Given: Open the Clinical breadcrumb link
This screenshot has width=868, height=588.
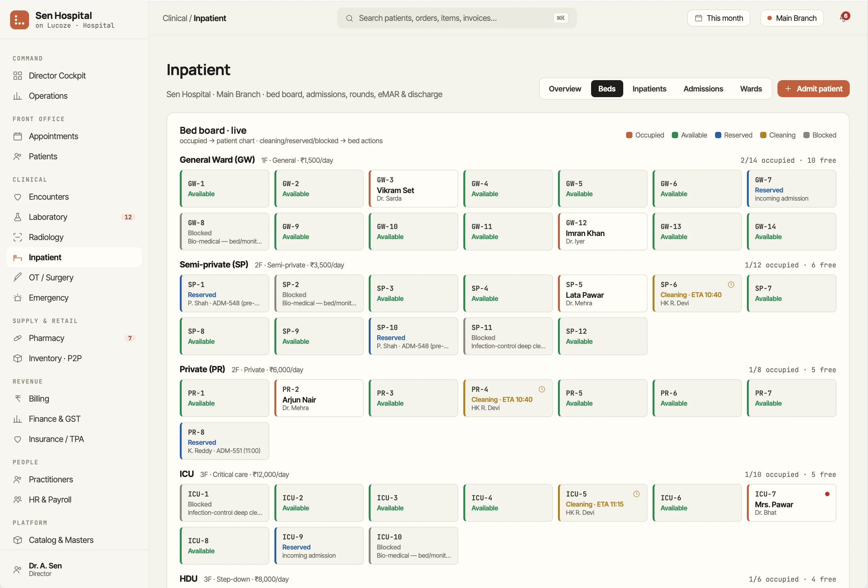Looking at the screenshot, I should coord(175,18).
